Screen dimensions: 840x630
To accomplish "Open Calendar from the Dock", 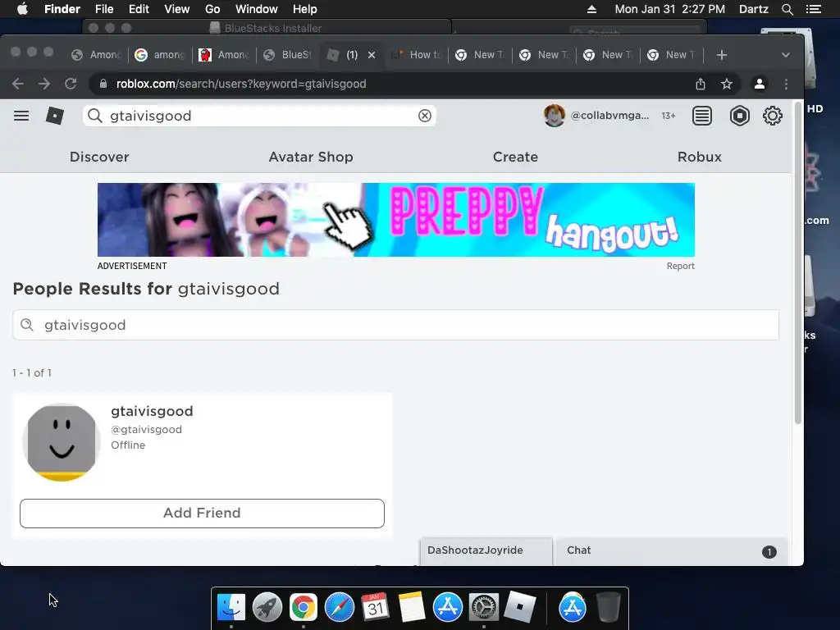I will [375, 608].
